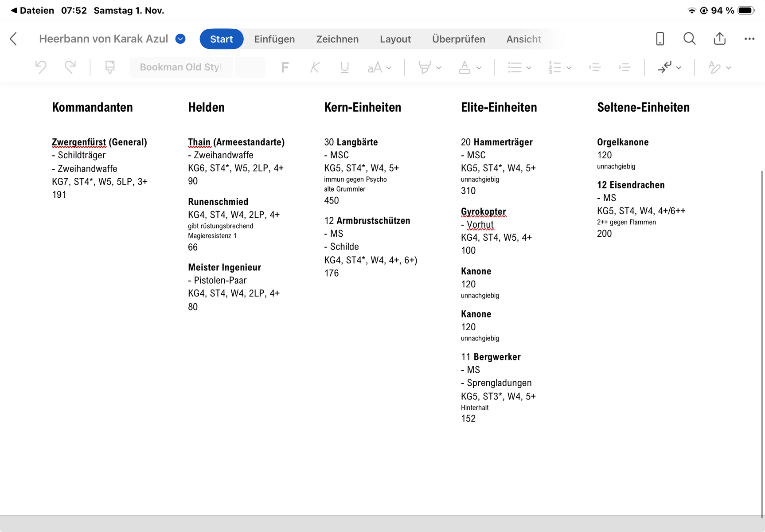This screenshot has height=532, width=765.
Task: Click the redo icon
Action: 70,67
